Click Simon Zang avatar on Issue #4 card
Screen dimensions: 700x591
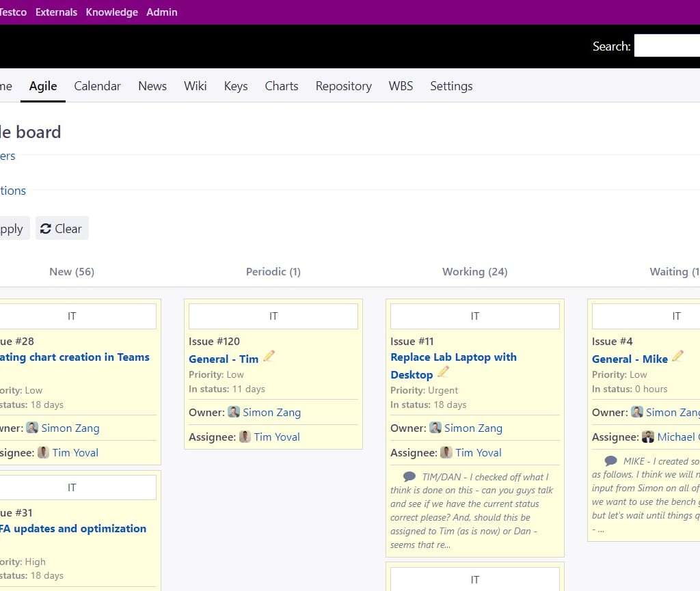636,412
